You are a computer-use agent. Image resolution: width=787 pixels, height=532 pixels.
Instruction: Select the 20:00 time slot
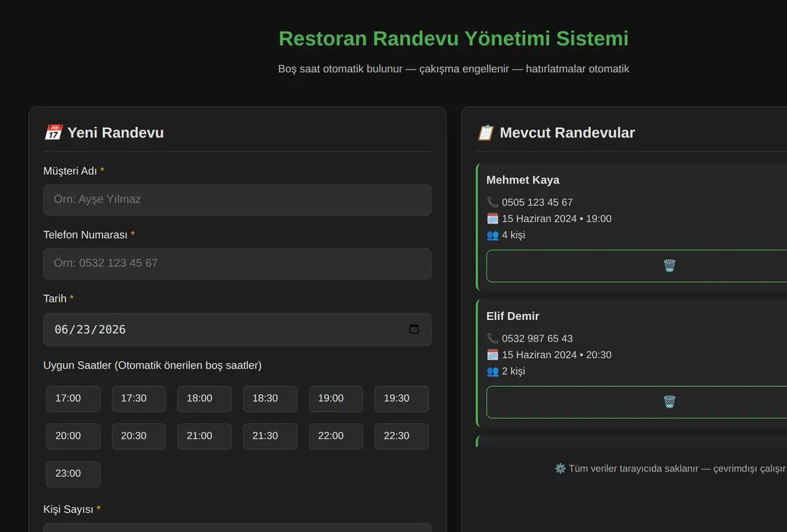[x=73, y=436]
